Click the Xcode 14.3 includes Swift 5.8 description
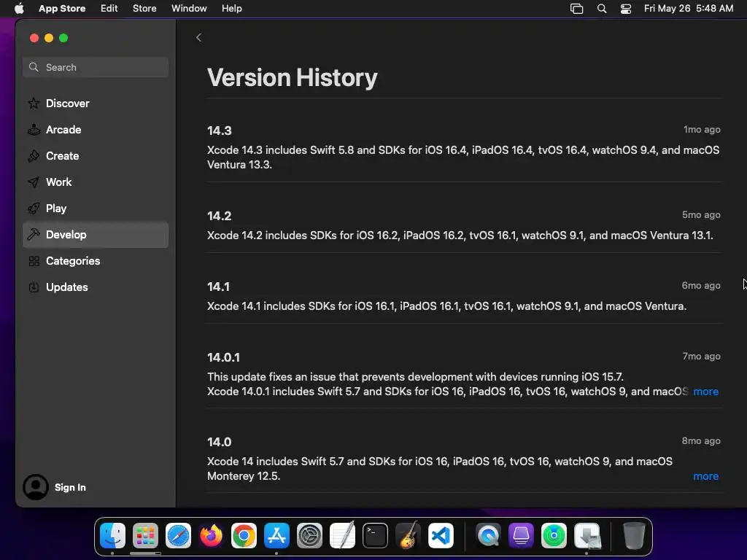Viewport: 747px width, 560px height. 463,157
